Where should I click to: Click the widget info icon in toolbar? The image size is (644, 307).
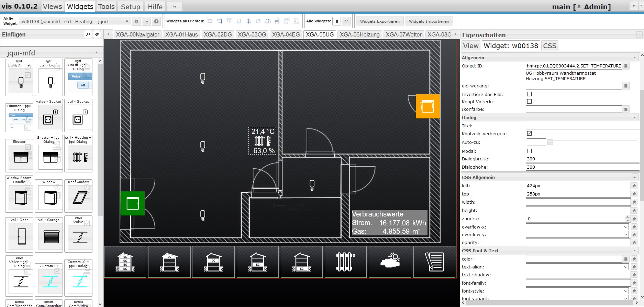click(x=156, y=21)
